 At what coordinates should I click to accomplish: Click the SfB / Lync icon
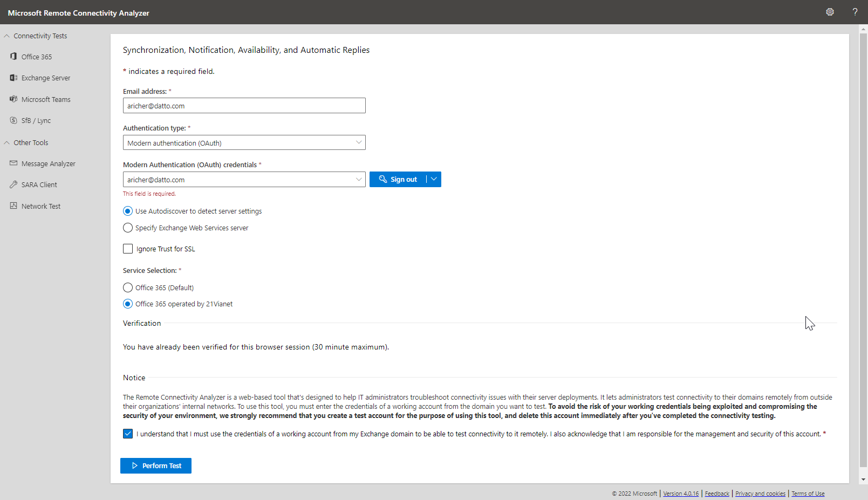click(13, 120)
